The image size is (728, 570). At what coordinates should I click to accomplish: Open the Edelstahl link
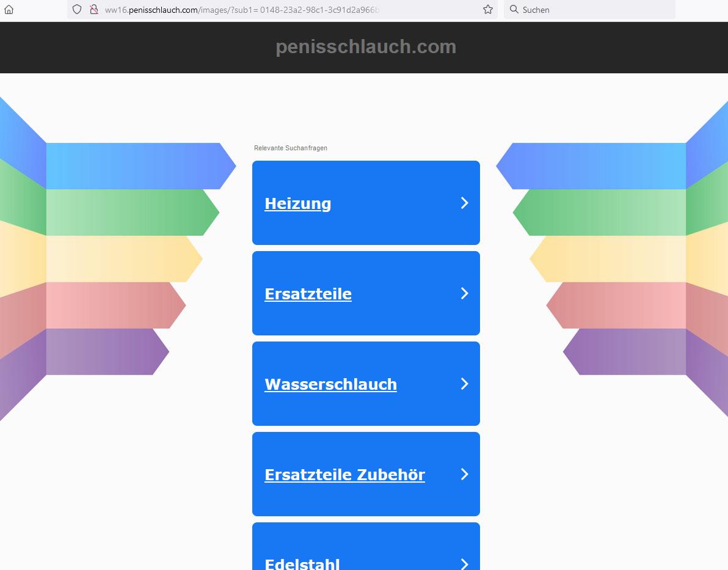302,564
